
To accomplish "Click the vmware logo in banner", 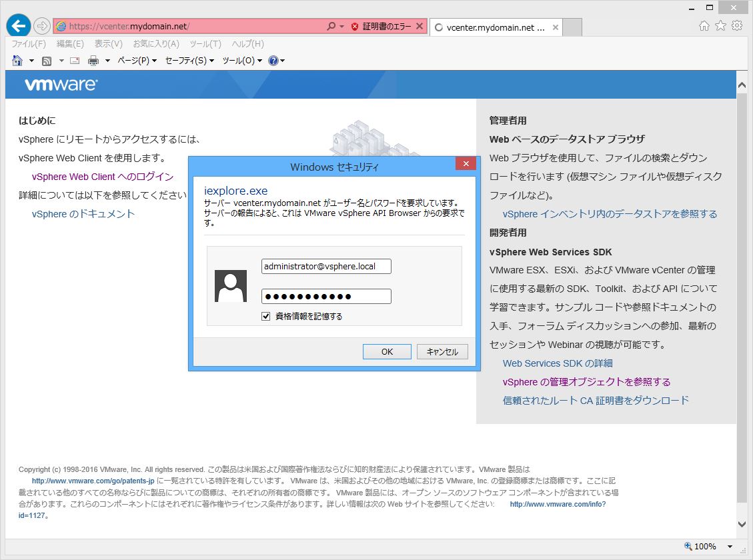I will [x=61, y=85].
